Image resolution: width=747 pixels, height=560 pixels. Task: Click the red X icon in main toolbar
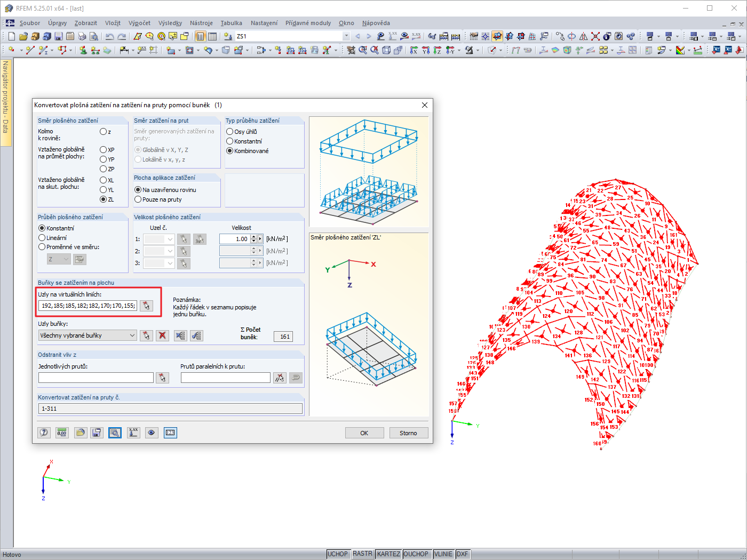pyautogui.click(x=595, y=36)
